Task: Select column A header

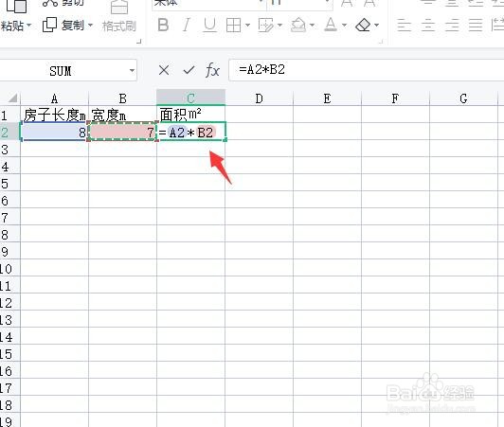Action: click(x=54, y=98)
